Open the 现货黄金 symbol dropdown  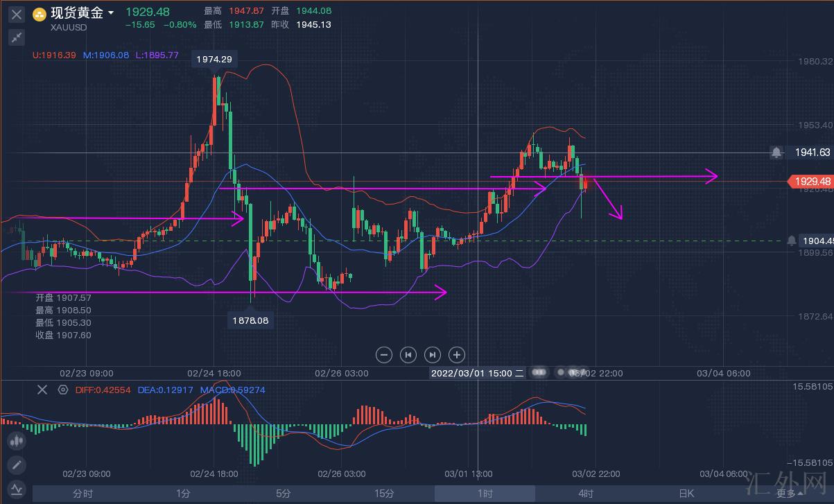pyautogui.click(x=111, y=13)
